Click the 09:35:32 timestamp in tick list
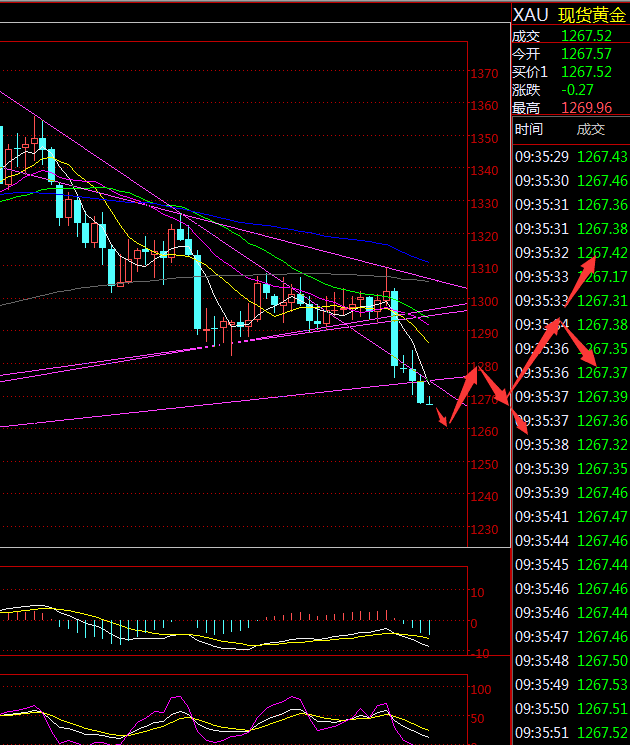 (542, 253)
